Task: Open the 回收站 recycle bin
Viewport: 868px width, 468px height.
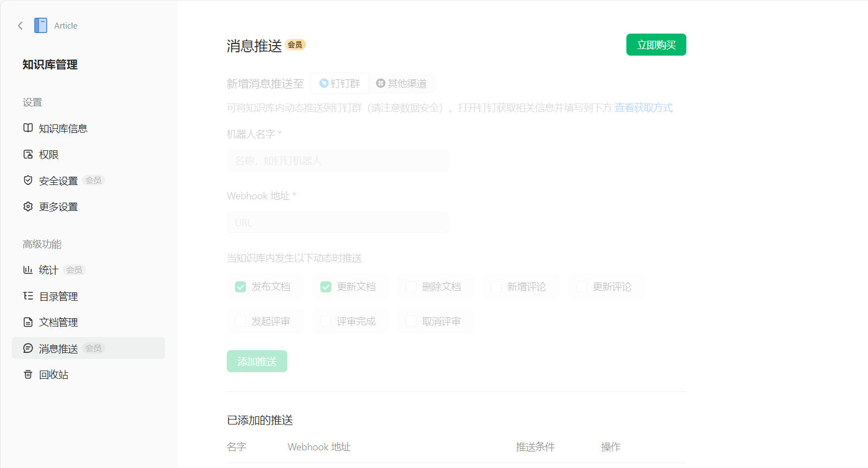Action: (x=53, y=375)
